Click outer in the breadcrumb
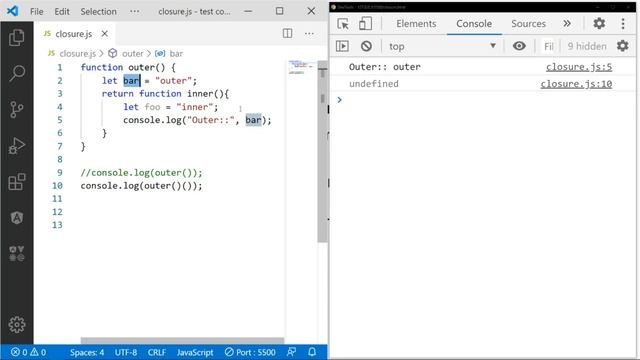 coord(133,53)
